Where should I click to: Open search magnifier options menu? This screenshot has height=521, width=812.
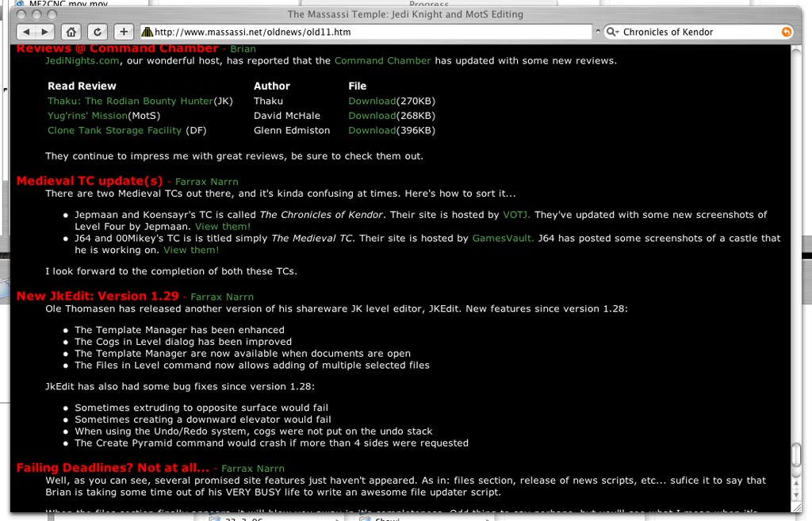coord(613,32)
